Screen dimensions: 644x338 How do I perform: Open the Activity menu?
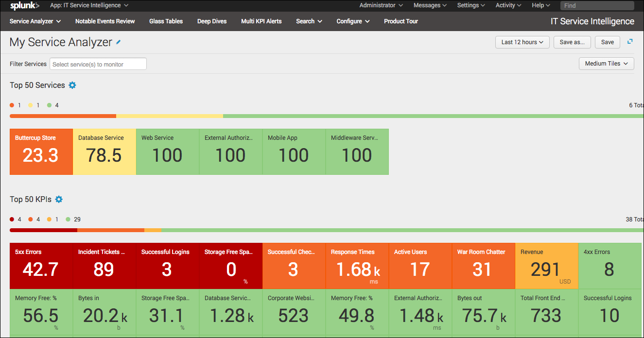tap(508, 5)
